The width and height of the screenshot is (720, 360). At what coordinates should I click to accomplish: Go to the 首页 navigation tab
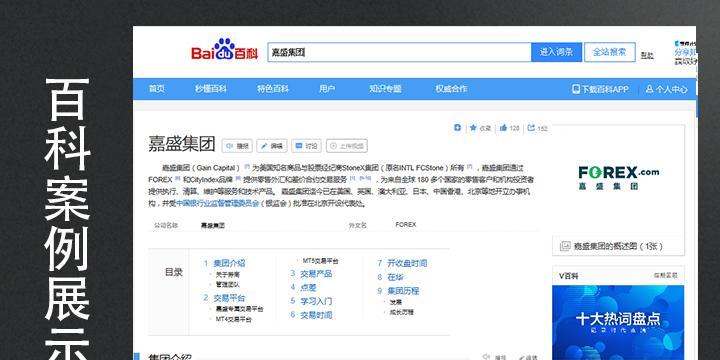(x=157, y=89)
